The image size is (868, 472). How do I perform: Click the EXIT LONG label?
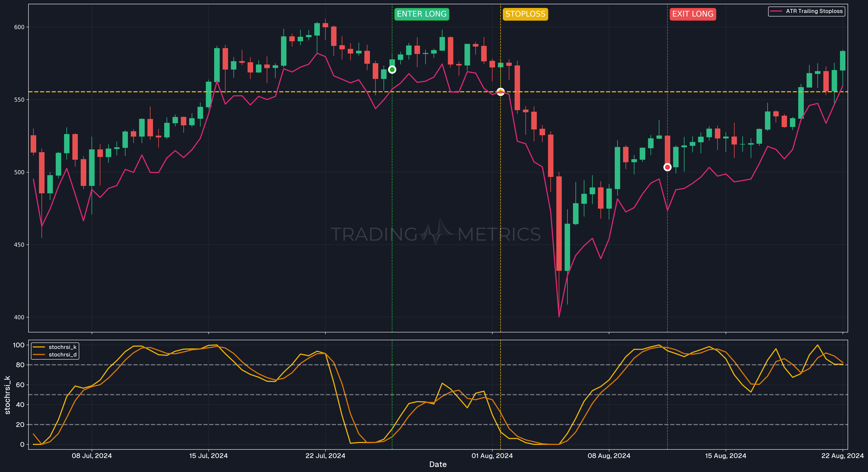693,14
